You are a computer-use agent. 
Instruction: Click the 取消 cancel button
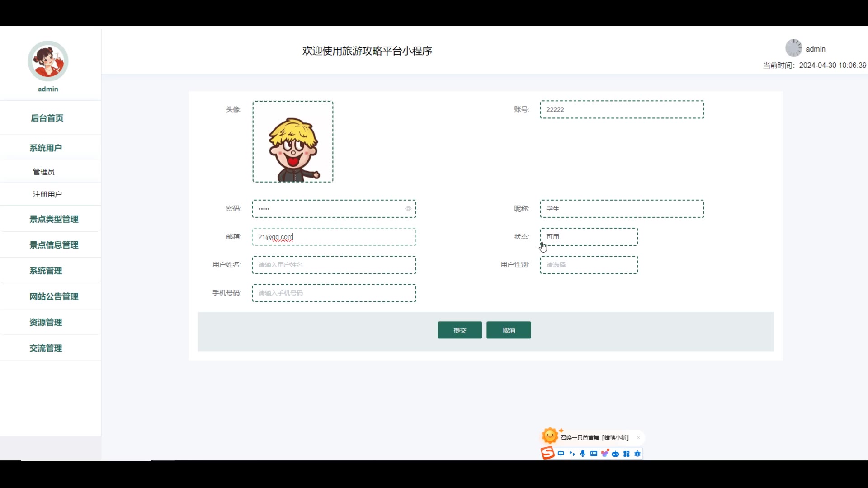509,330
